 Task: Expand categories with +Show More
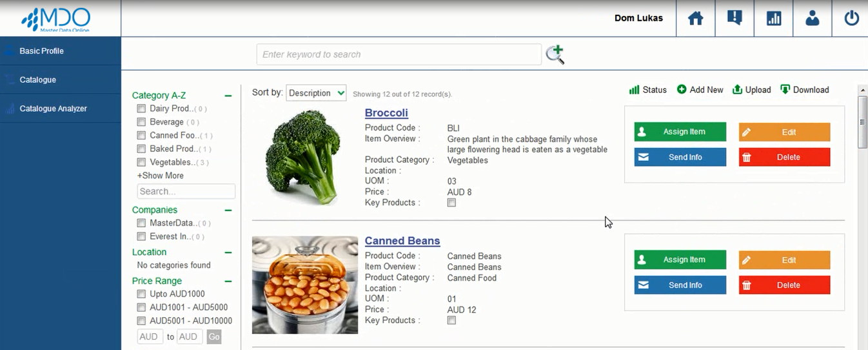[161, 176]
